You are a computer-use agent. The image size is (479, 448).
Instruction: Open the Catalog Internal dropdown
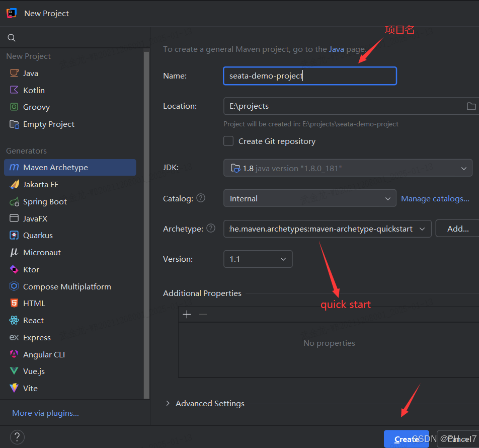310,198
